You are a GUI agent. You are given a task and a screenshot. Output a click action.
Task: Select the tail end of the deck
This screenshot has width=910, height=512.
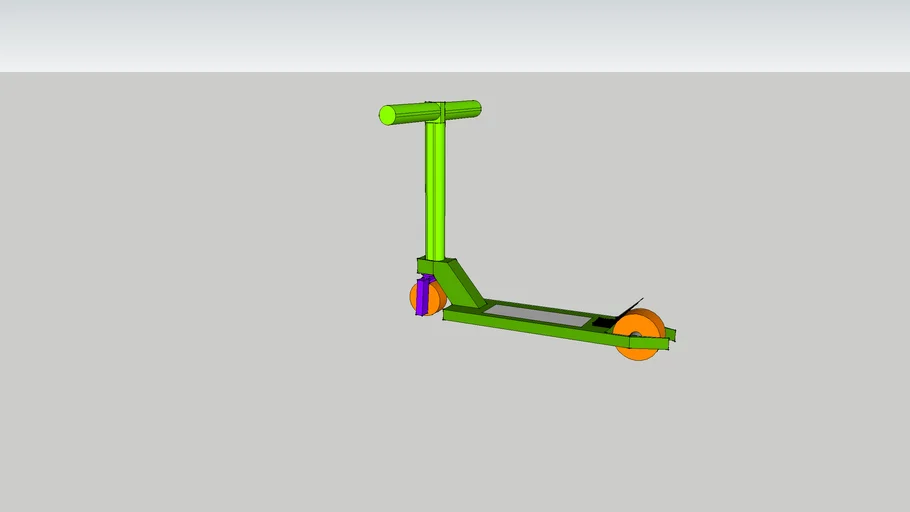point(670,333)
